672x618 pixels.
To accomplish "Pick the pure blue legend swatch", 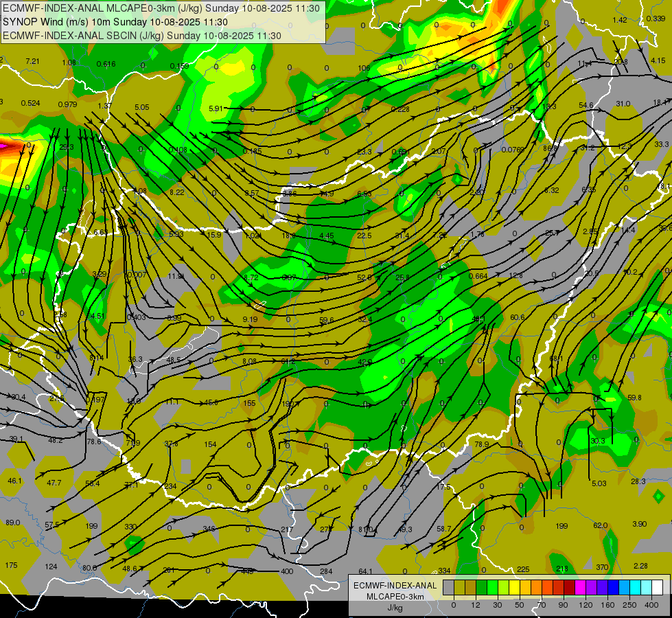I will pyautogui.click(x=613, y=587).
